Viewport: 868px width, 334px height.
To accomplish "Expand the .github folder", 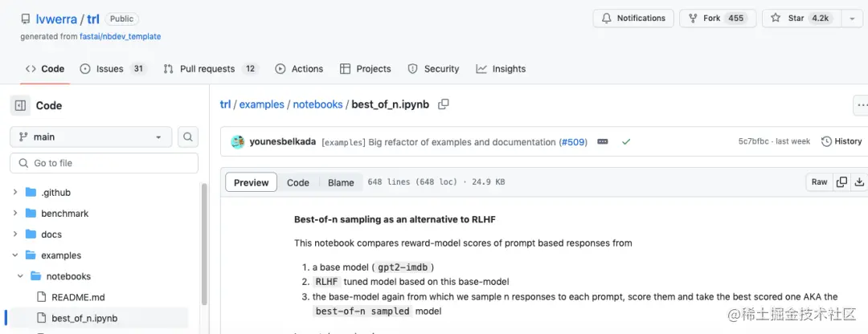I will 15,193.
